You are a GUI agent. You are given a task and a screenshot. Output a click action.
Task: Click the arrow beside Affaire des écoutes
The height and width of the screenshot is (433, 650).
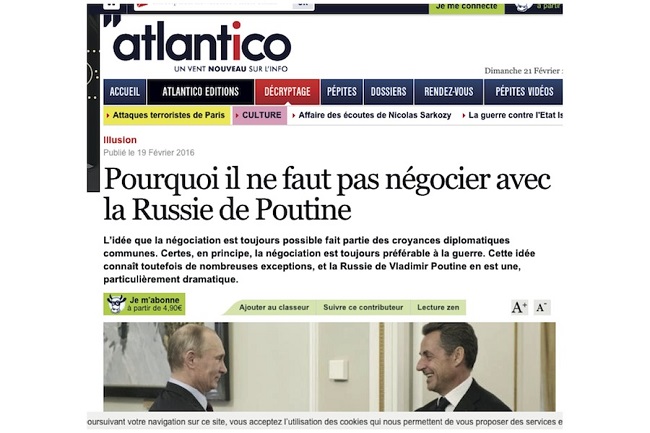coord(294,116)
